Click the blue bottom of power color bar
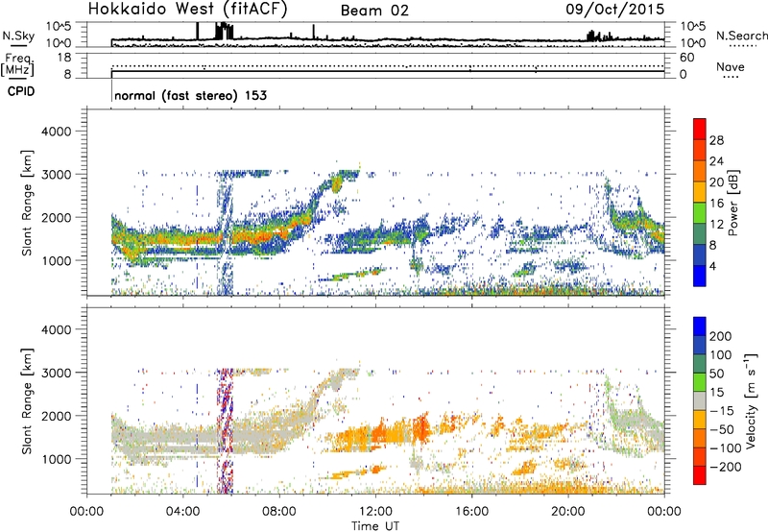Screen dimensions: 768x532 click(x=700, y=277)
